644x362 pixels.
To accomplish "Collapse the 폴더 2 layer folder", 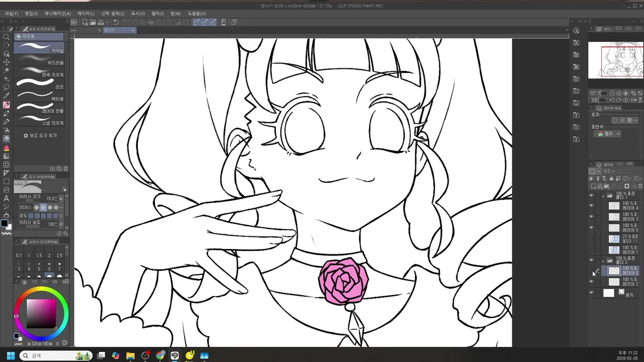I will [603, 260].
